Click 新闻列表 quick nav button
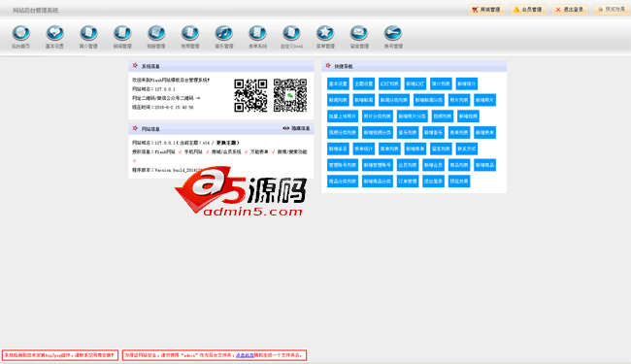This screenshot has width=631, height=364. click(x=338, y=100)
